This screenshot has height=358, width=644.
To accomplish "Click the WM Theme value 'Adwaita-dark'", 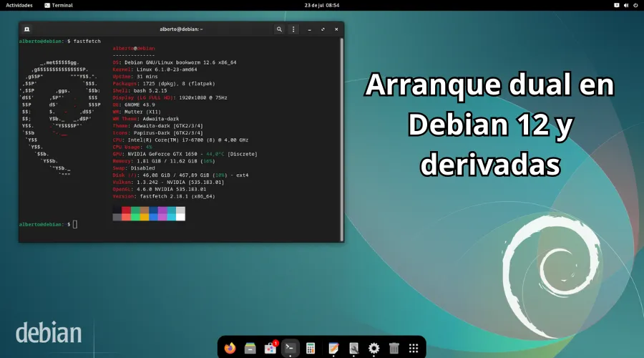I will tap(161, 119).
